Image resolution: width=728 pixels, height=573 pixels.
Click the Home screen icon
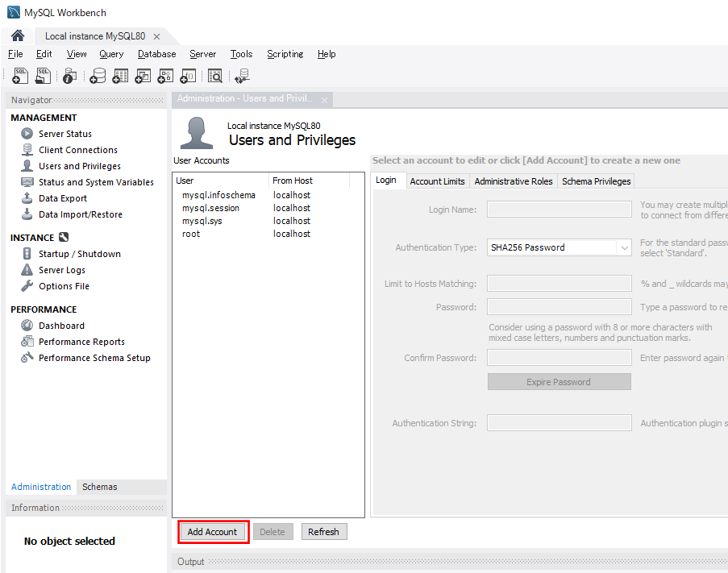[x=17, y=36]
